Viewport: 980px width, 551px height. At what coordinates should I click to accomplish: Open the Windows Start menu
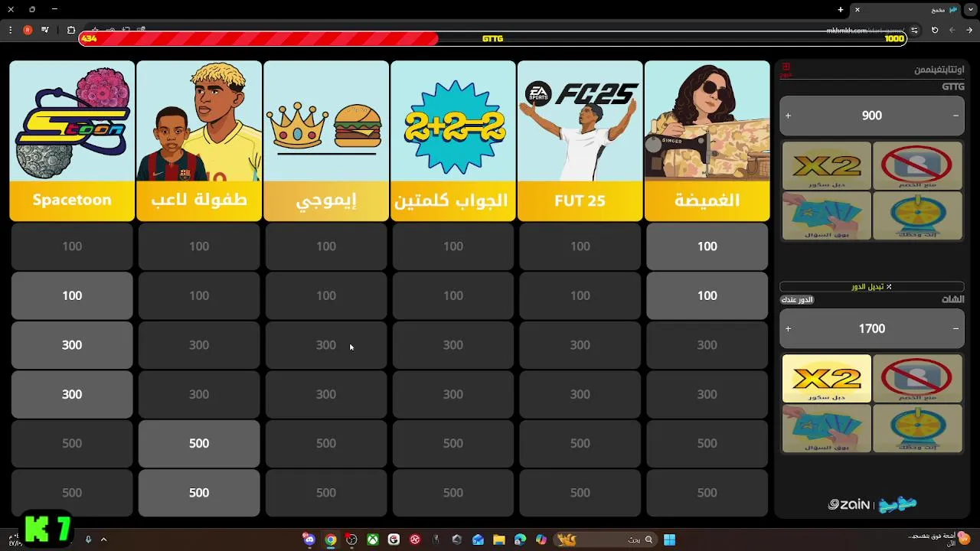(x=669, y=540)
